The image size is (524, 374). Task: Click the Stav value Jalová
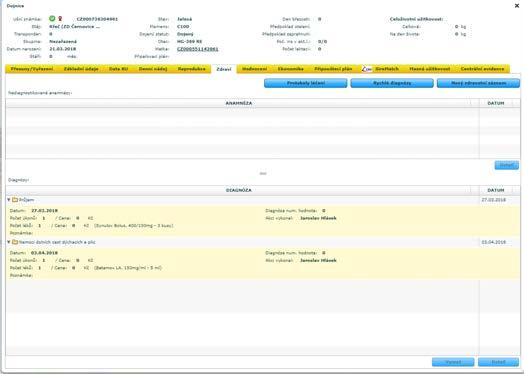click(184, 19)
